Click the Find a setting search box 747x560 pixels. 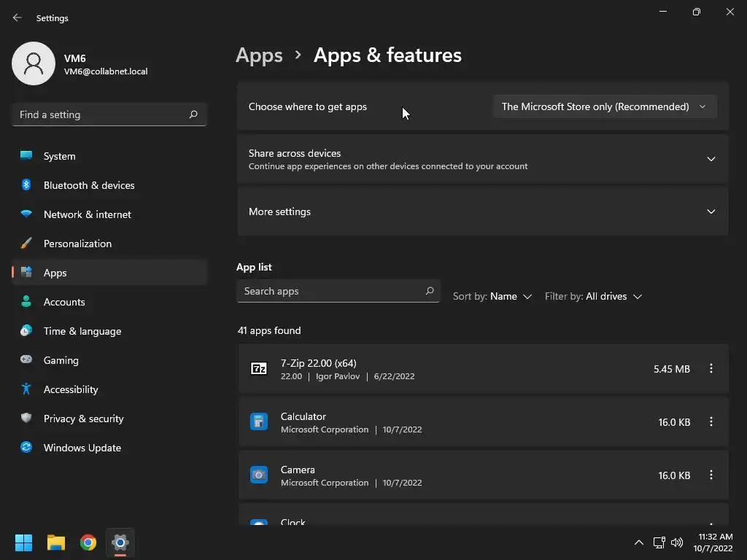point(101,114)
